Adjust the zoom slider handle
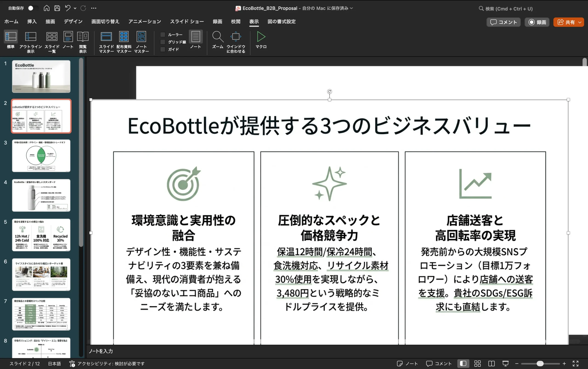588x369 pixels. [x=540, y=363]
